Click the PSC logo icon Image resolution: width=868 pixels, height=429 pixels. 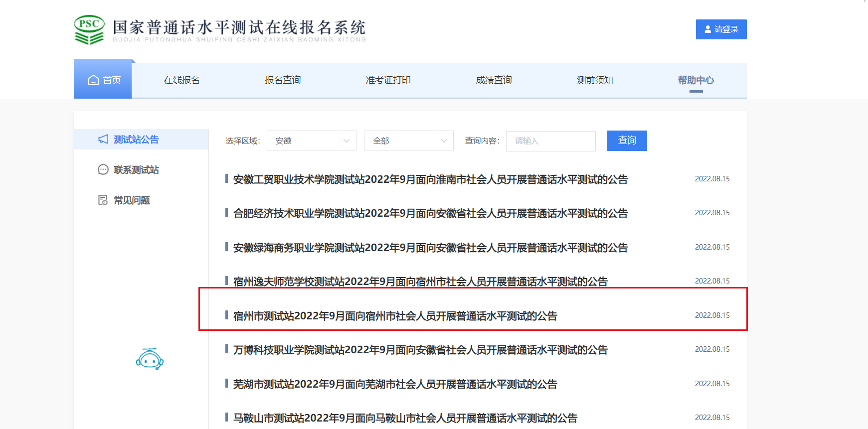[x=89, y=29]
